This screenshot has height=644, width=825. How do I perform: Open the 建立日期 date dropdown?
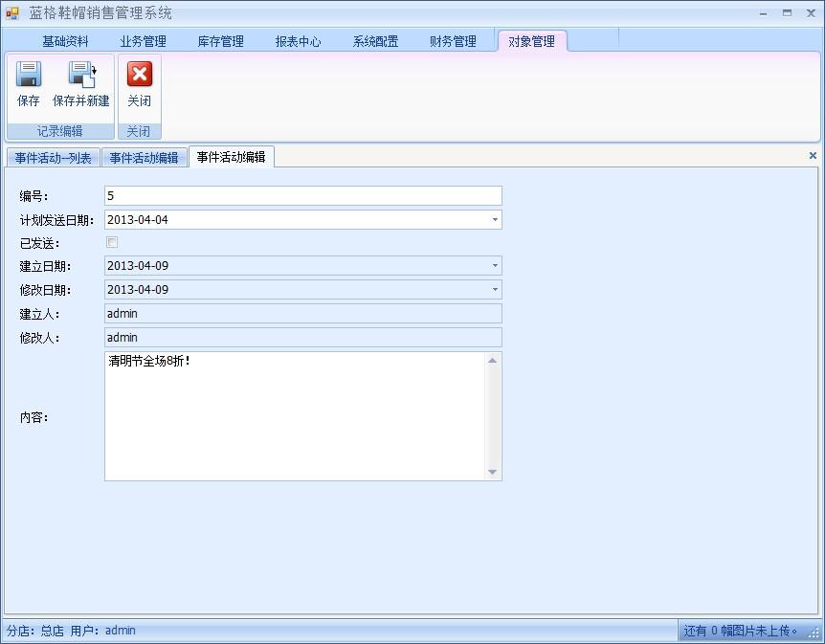[495, 266]
